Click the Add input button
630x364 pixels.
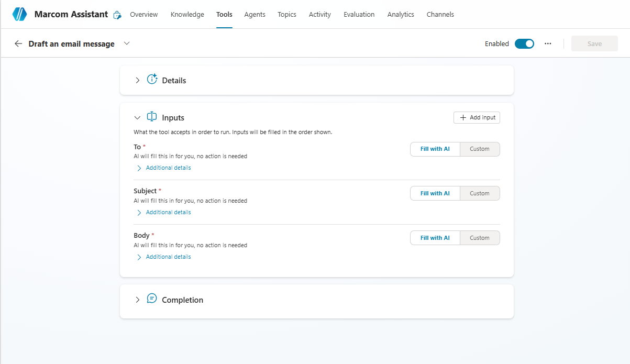(x=477, y=118)
